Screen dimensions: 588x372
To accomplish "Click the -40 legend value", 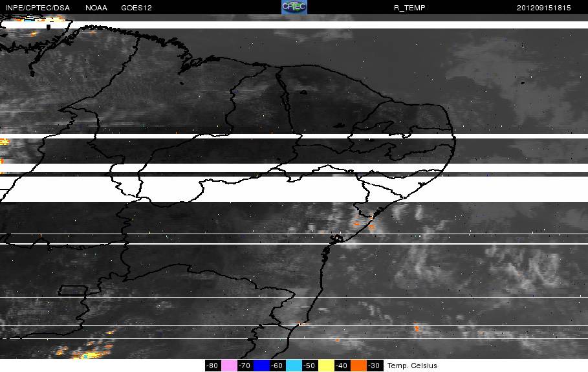I will tap(342, 366).
